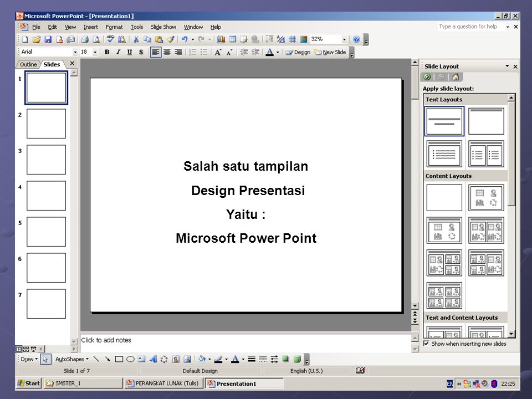This screenshot has width=532, height=399.
Task: Toggle Underline formatting
Action: coord(129,52)
